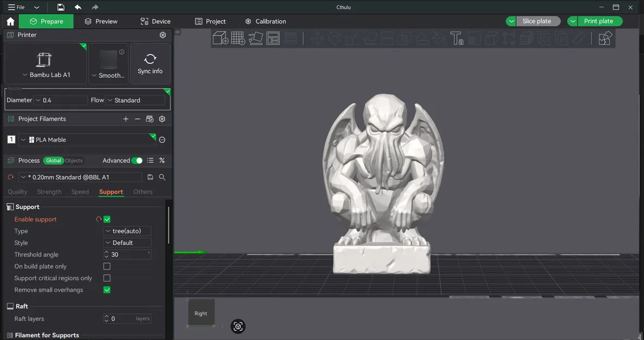Click the Undo arrow icon
The width and height of the screenshot is (644, 340).
click(x=77, y=7)
